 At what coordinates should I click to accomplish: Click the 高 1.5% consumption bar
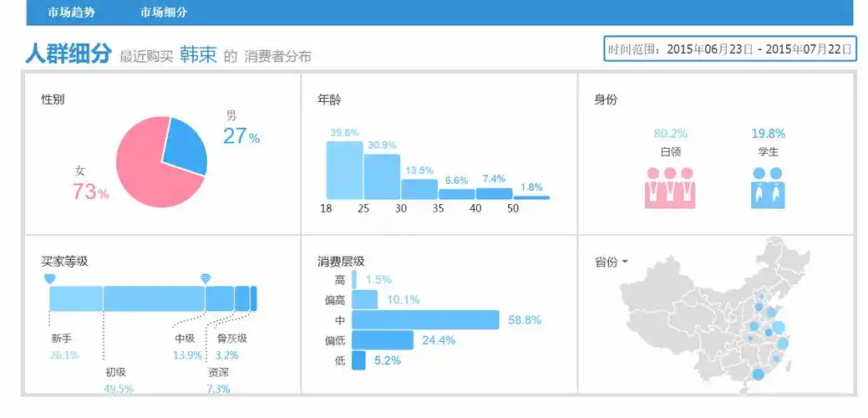[x=353, y=279]
